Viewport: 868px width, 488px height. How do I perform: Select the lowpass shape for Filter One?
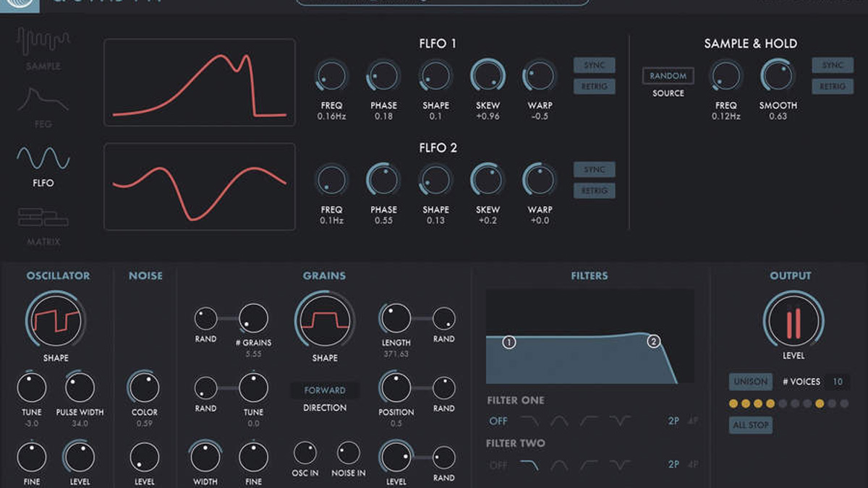tap(529, 420)
